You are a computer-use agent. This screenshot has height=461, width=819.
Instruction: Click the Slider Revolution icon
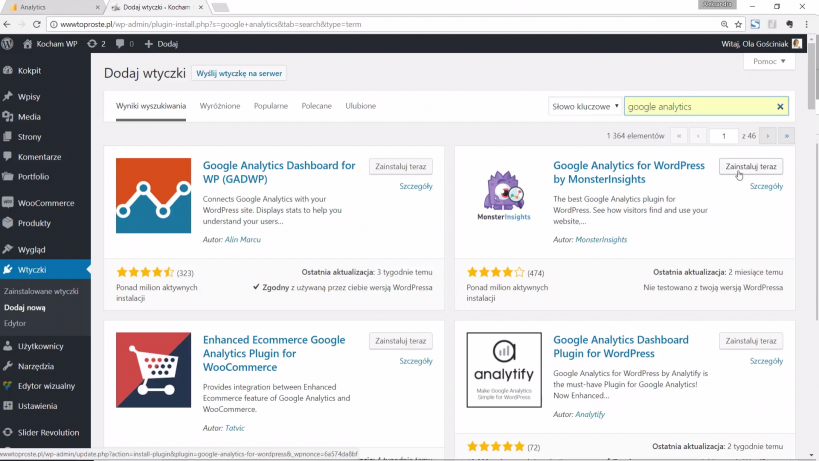(7, 432)
